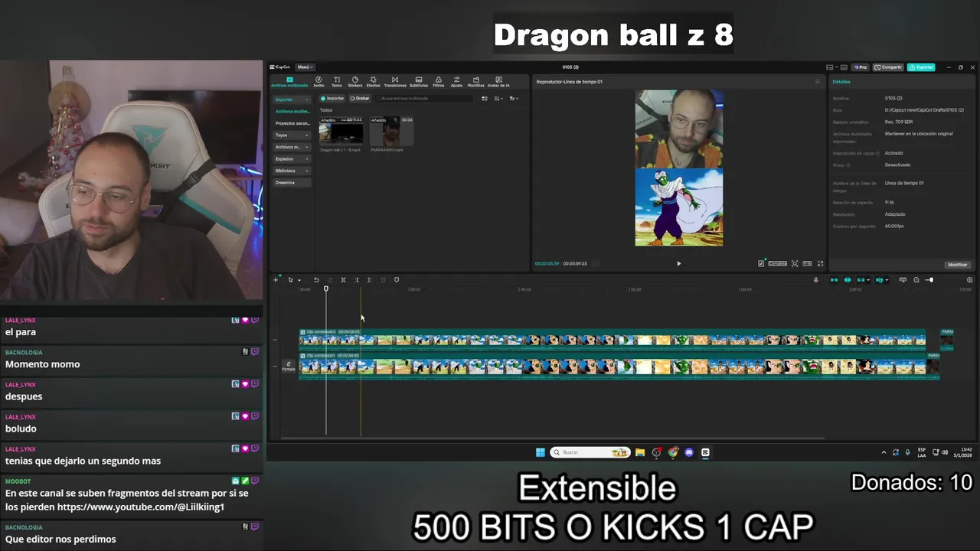The height and width of the screenshot is (551, 980).
Task: Select Proyectos secundarios in the sidebar
Action: coord(292,123)
